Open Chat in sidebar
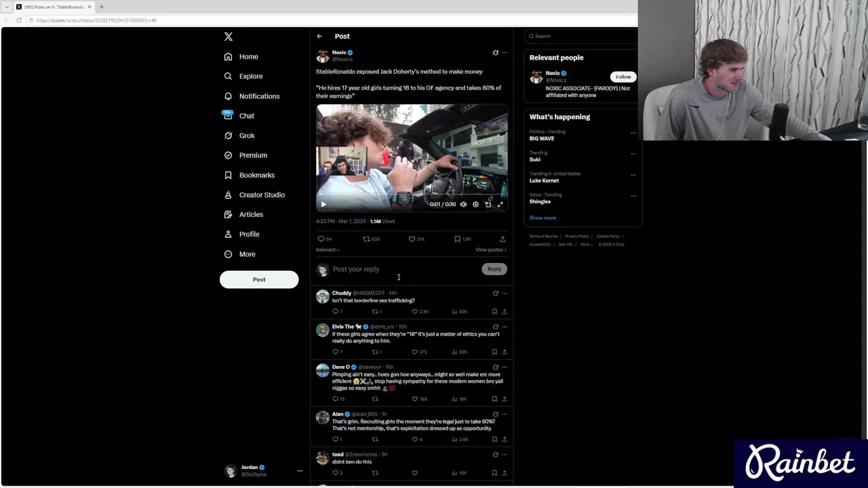868x488 pixels. [x=239, y=116]
